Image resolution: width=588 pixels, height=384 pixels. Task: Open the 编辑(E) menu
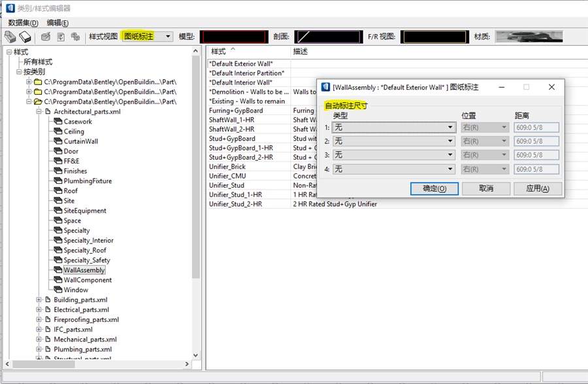[x=57, y=23]
